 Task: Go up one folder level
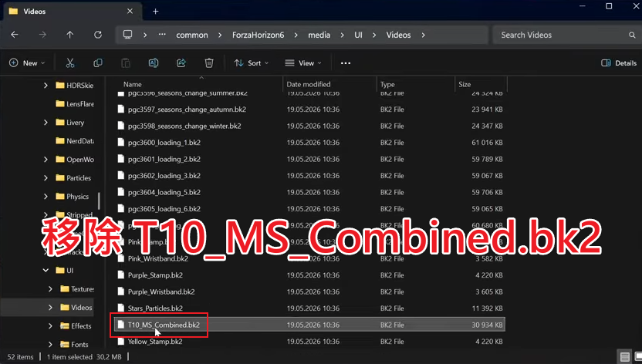click(x=70, y=35)
